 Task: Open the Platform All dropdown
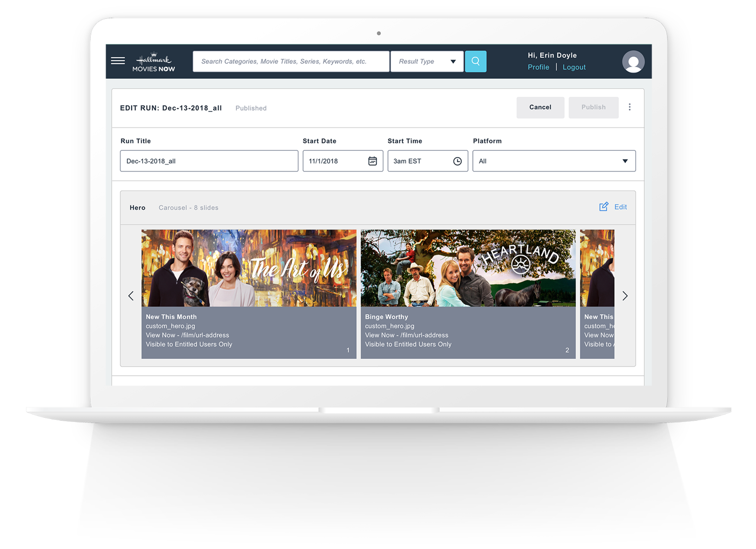click(x=554, y=161)
